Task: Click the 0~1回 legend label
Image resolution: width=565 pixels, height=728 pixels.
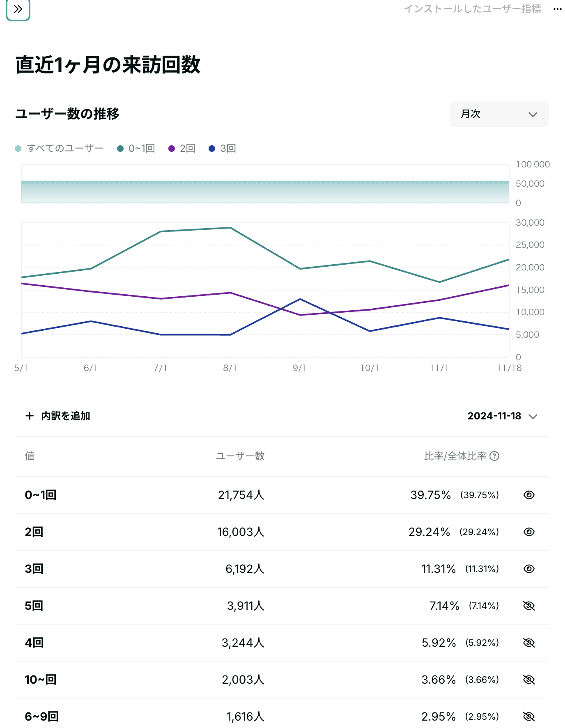Action: click(x=142, y=148)
